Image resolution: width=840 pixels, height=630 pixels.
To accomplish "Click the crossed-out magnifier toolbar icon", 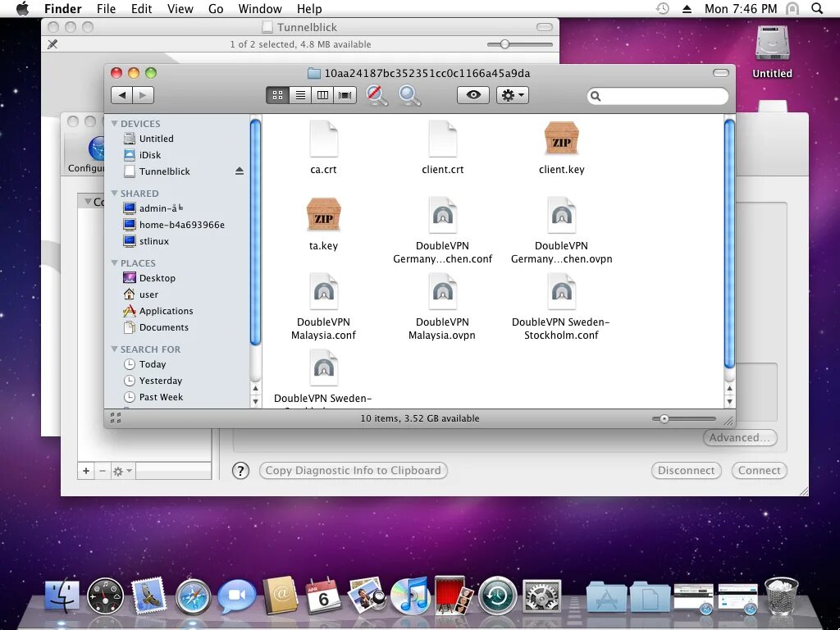I will click(x=377, y=95).
